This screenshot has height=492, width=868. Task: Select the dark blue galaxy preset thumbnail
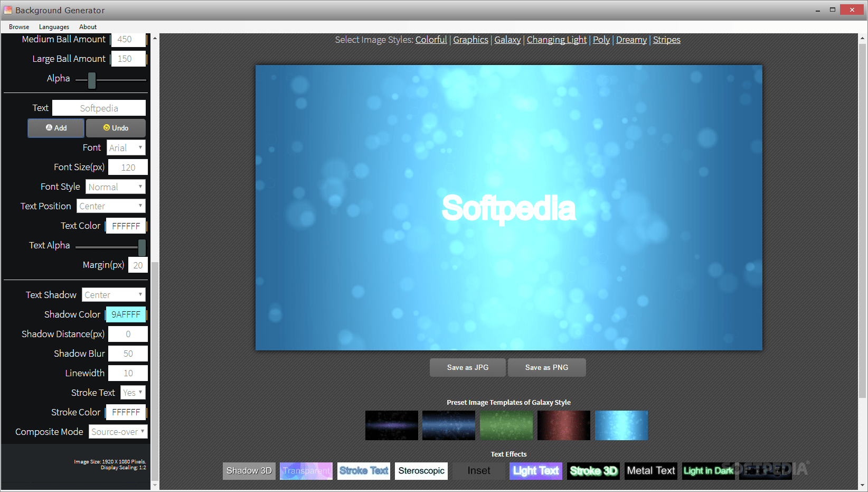[449, 425]
